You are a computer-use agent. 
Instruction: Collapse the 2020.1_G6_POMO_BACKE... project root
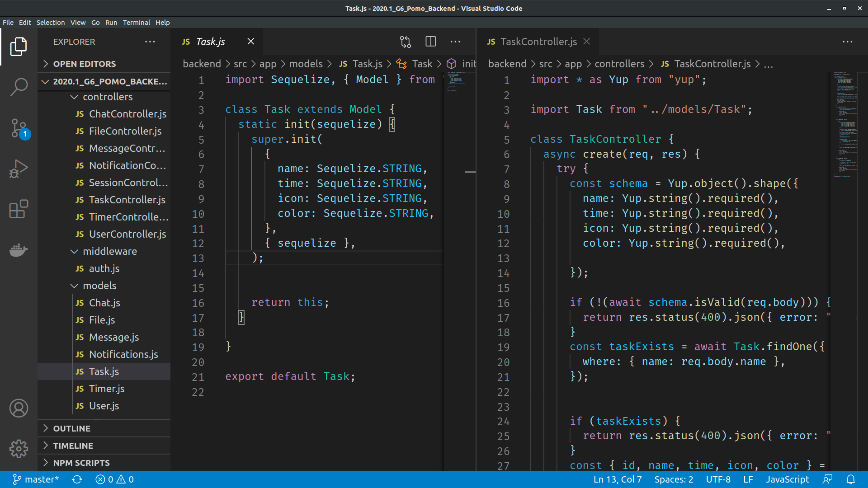point(104,81)
